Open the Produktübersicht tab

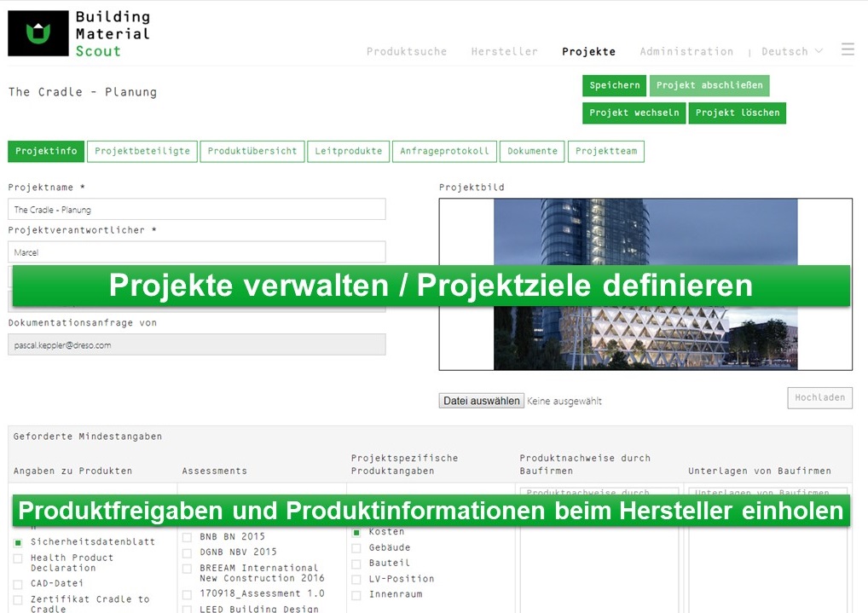tap(252, 151)
